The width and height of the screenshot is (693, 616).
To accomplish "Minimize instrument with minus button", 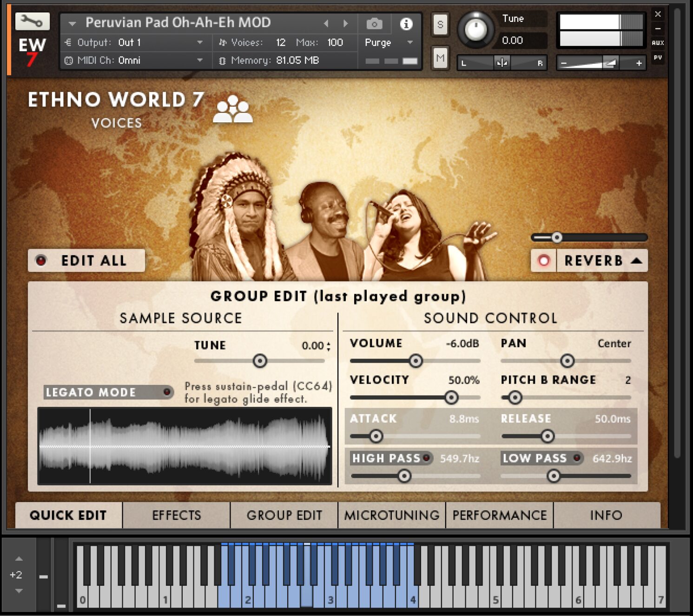I will (658, 28).
